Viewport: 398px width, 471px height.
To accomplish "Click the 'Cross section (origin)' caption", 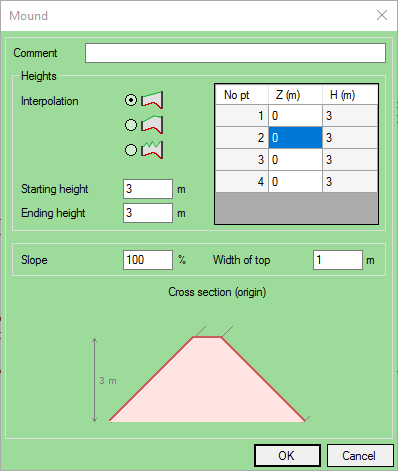I will point(217,292).
